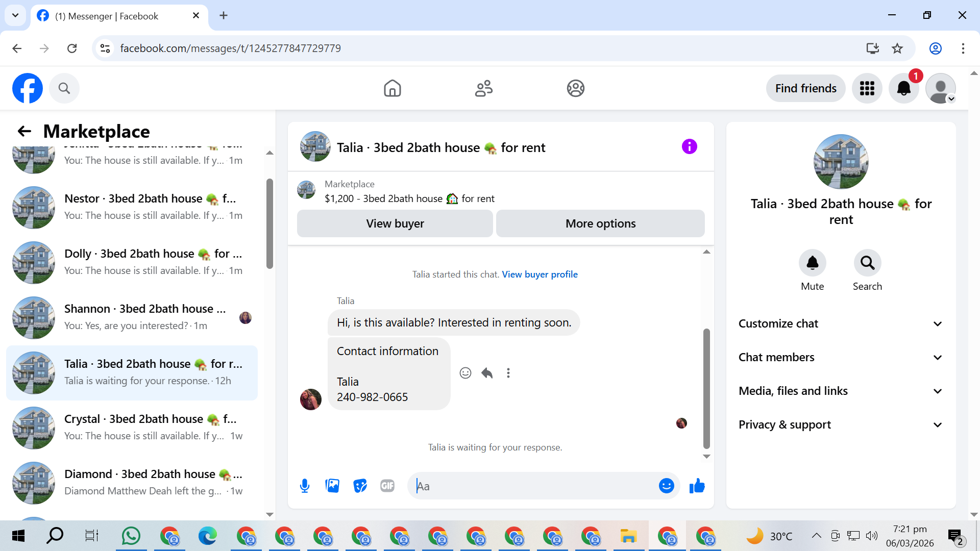
Task: Attach a photo using the image icon
Action: tap(332, 486)
